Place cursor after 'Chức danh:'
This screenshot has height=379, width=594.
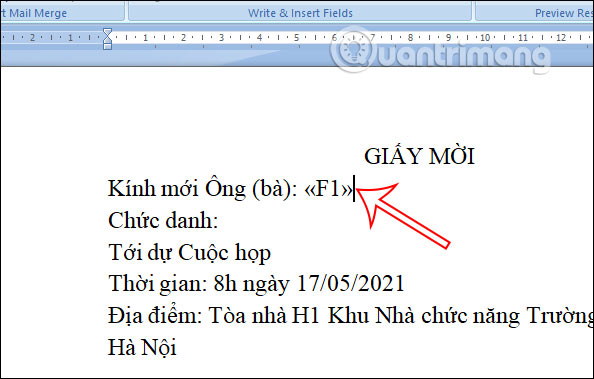(x=219, y=220)
